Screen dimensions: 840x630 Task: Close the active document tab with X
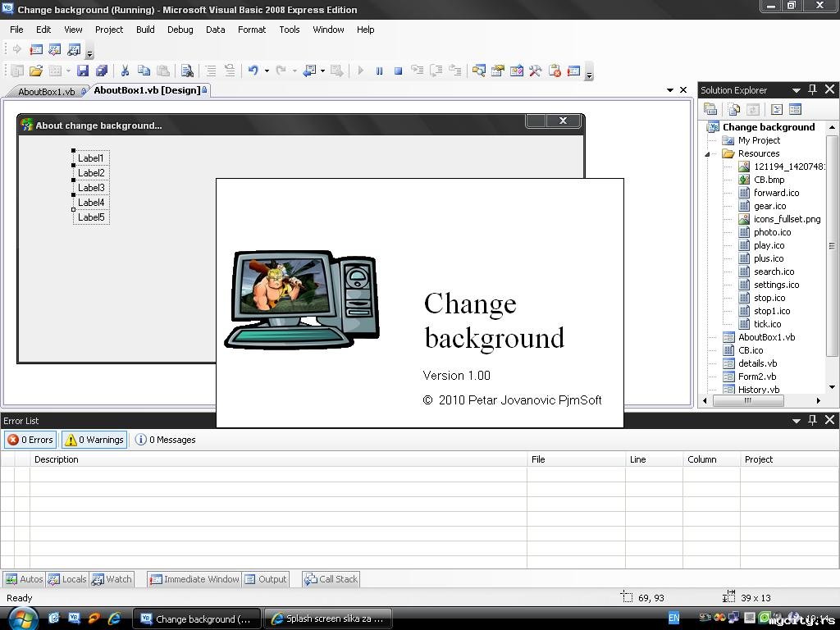pyautogui.click(x=683, y=90)
